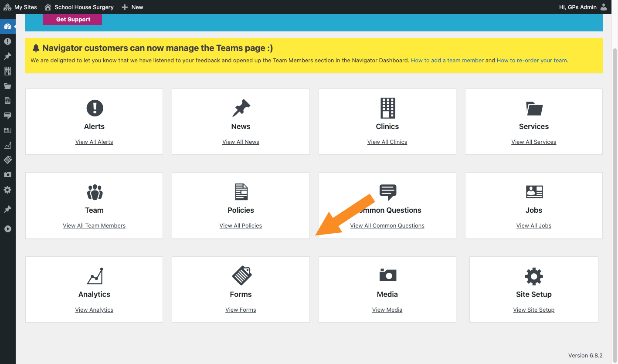Open the My Sites menu
Screen dimensions: 618x364
click(20, 7)
